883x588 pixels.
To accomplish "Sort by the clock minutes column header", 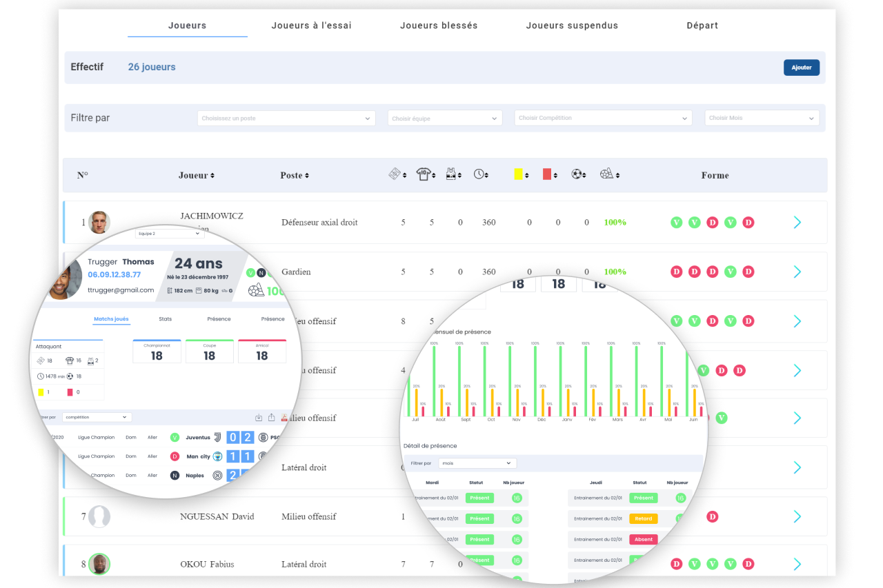I will [x=481, y=175].
